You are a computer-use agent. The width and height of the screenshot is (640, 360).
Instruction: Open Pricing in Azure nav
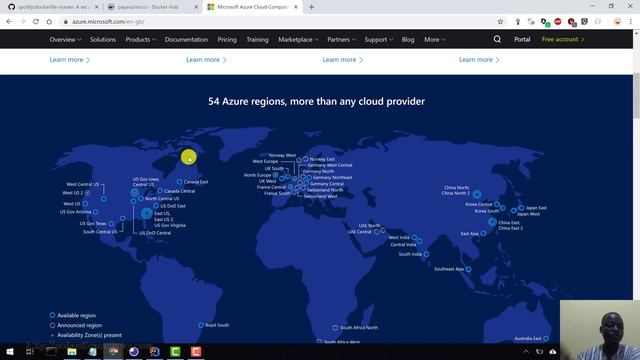227,39
